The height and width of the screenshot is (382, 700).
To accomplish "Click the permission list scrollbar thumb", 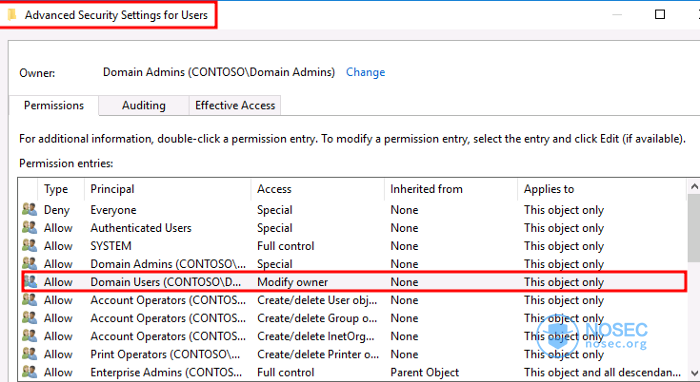I will (x=694, y=228).
